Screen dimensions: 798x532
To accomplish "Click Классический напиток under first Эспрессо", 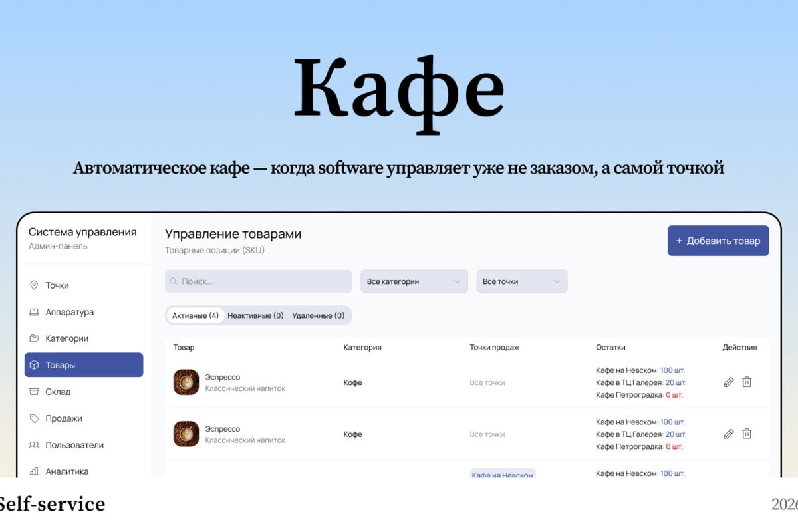I will point(245,388).
